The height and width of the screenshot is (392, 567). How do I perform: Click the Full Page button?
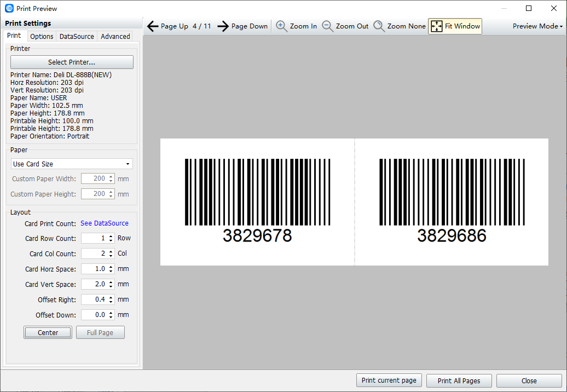[100, 332]
